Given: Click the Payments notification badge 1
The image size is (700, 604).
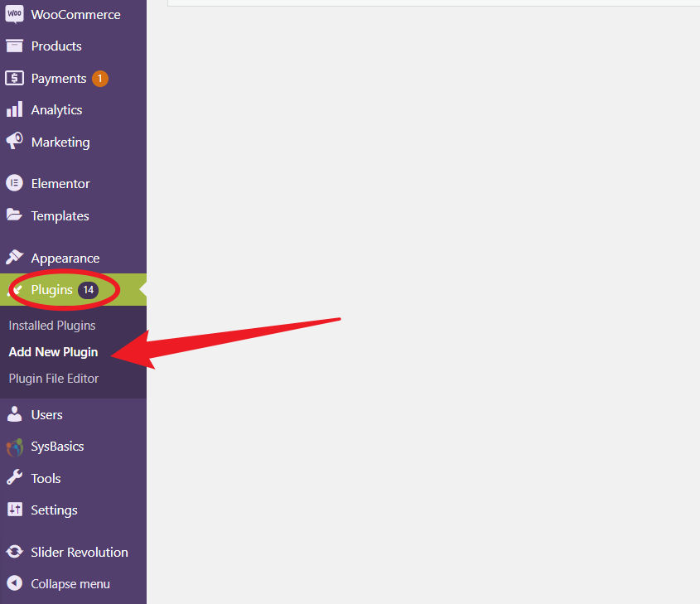Looking at the screenshot, I should [100, 79].
